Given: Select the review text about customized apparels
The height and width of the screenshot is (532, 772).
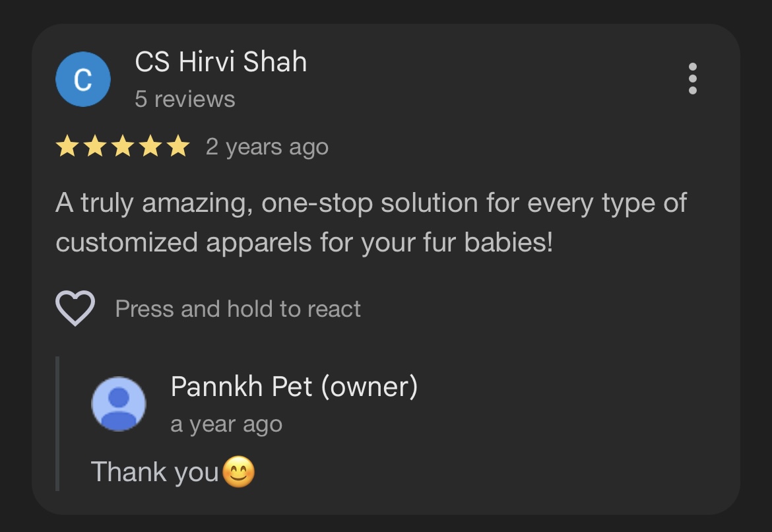Looking at the screenshot, I should [371, 222].
